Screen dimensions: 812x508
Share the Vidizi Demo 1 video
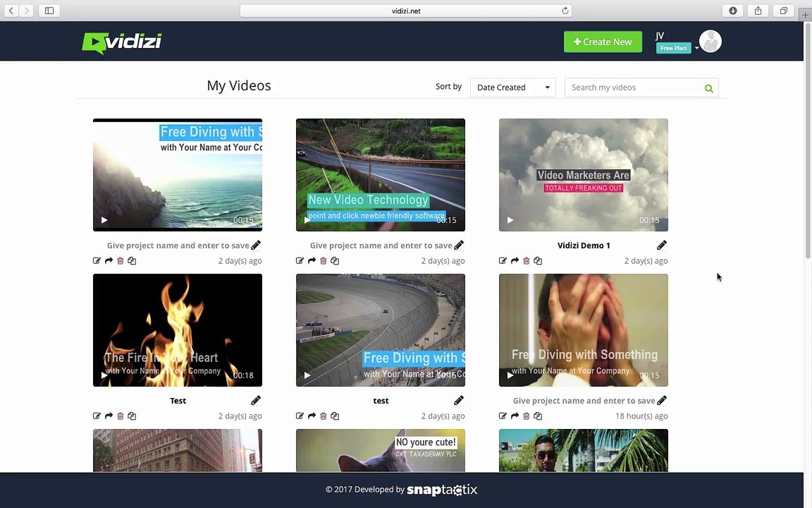tap(515, 261)
